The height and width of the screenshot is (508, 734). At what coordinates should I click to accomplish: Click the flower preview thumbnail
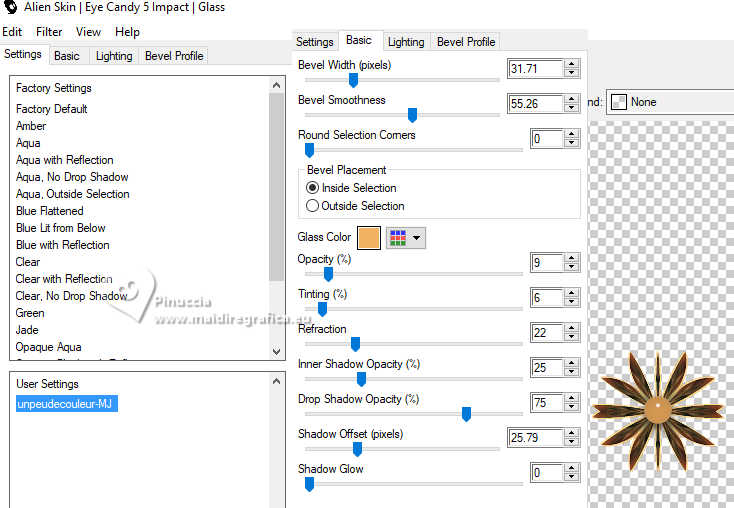(658, 410)
